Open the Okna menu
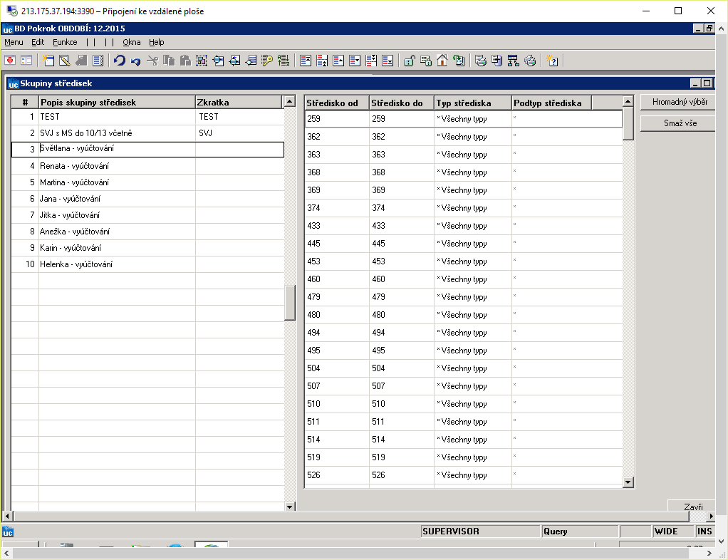Screen dimensions: 728x560 (131, 42)
